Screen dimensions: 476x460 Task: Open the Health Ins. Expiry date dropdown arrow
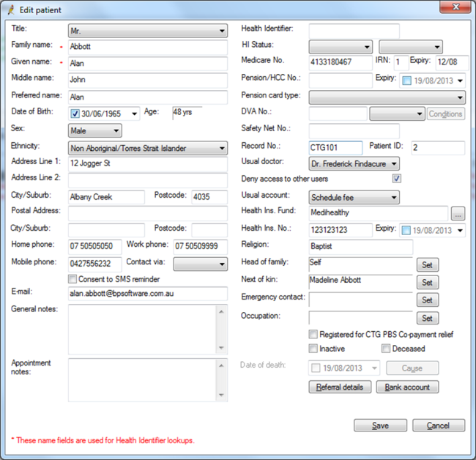(x=460, y=231)
